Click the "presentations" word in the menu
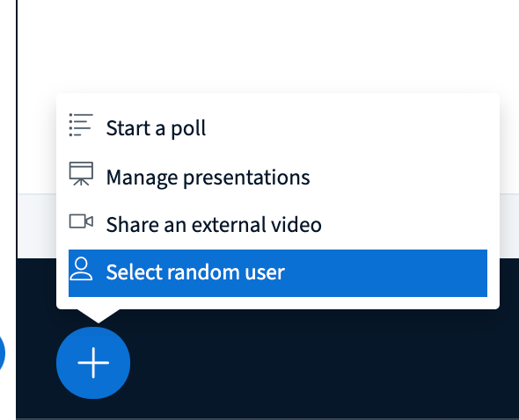Viewport: 519px width, 420px height. click(246, 177)
